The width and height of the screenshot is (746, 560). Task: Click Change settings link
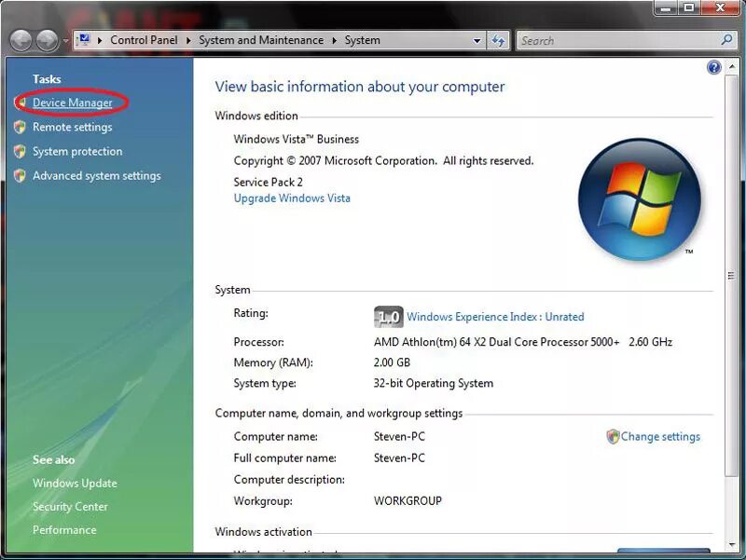tap(660, 436)
